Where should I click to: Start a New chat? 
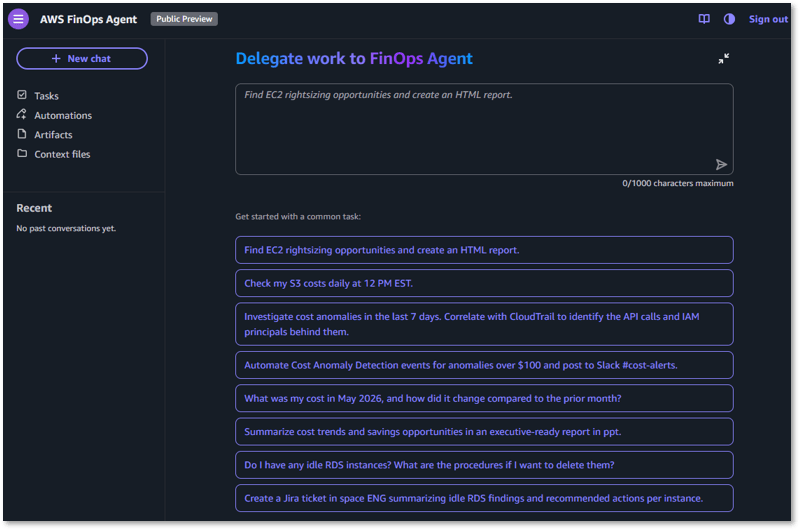tap(82, 59)
